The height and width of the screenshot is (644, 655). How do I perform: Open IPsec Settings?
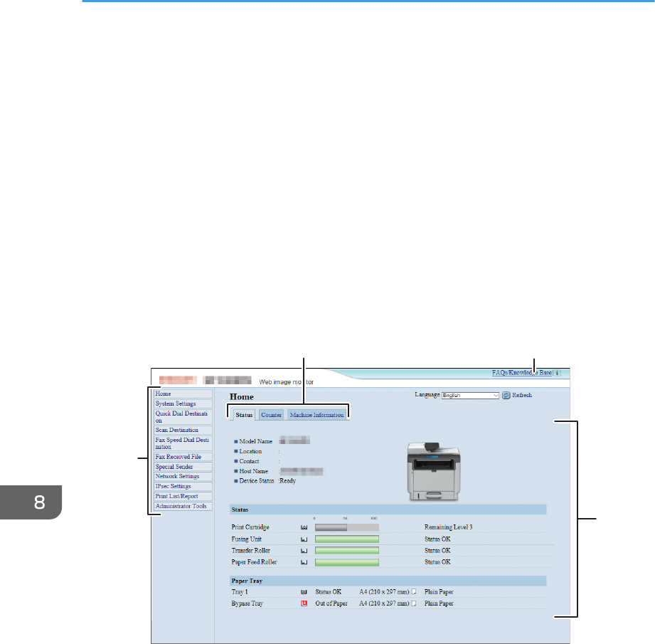pos(183,487)
